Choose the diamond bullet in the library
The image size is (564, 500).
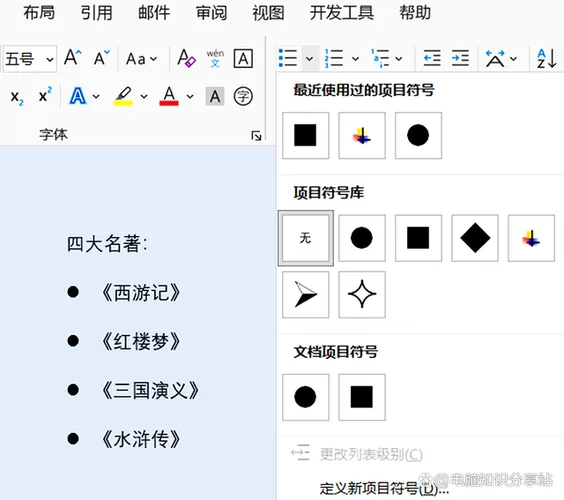[x=475, y=238]
